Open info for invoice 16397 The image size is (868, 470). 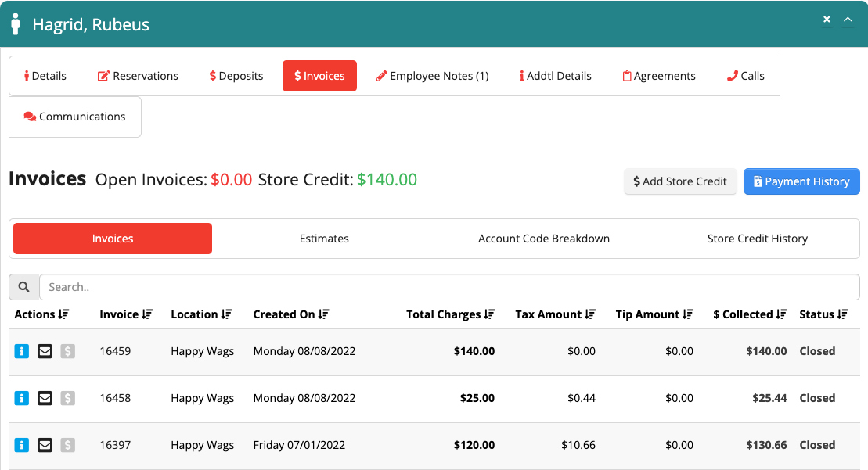22,445
